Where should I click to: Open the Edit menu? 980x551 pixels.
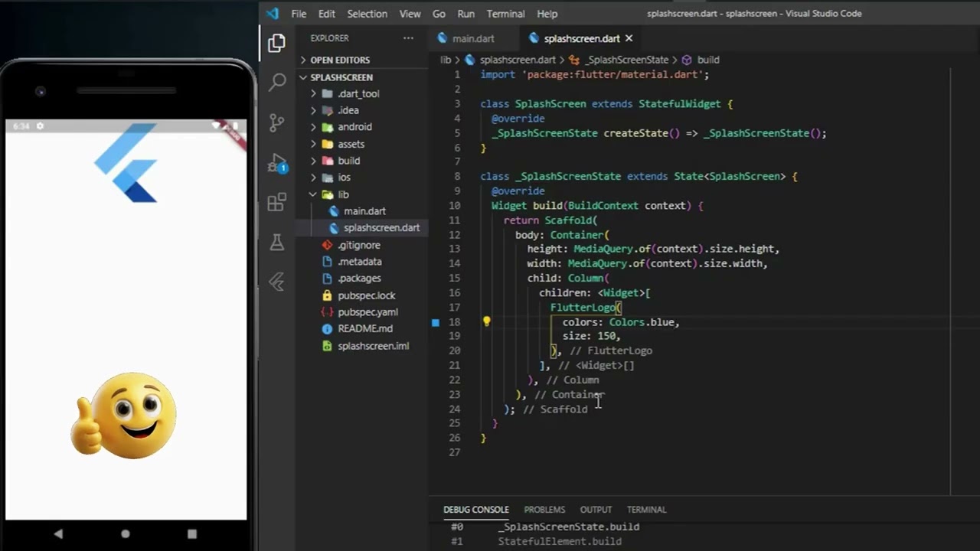pyautogui.click(x=327, y=14)
